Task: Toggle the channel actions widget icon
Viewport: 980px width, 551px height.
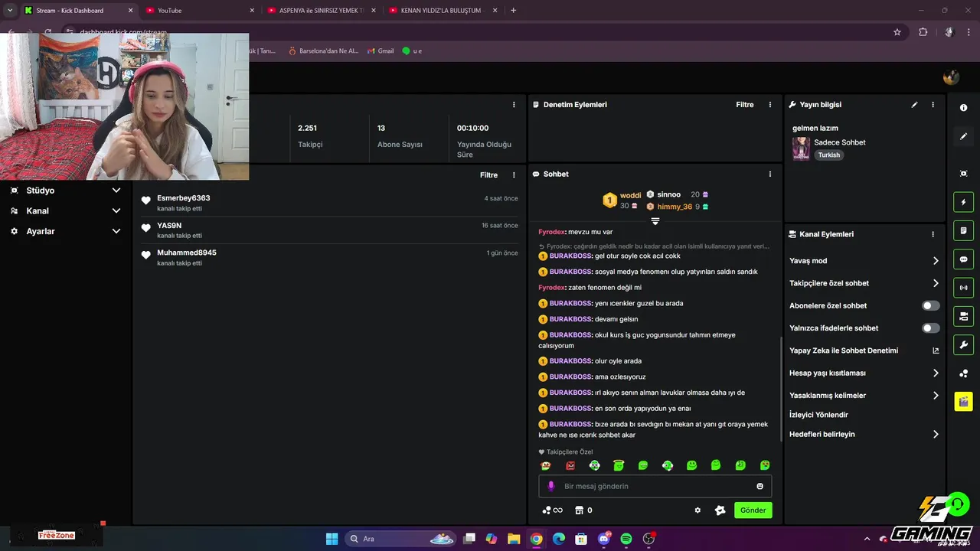Action: (x=963, y=316)
